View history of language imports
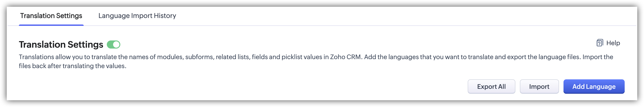The height and width of the screenshot is (107, 644). 137,16
